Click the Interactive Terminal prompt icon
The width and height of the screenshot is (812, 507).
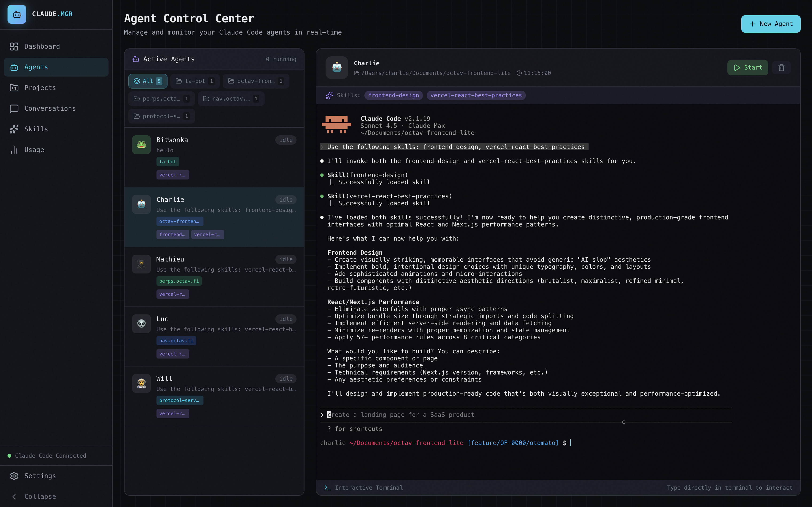tap(327, 488)
